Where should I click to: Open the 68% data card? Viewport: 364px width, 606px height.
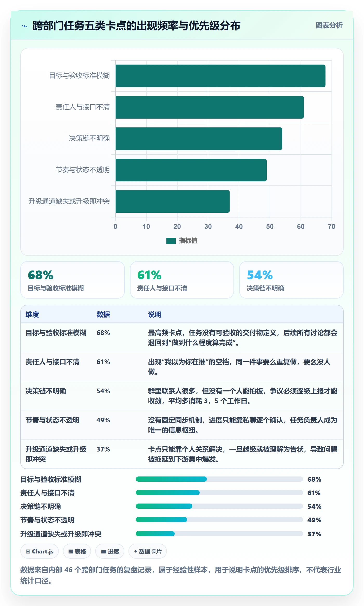pos(73,280)
